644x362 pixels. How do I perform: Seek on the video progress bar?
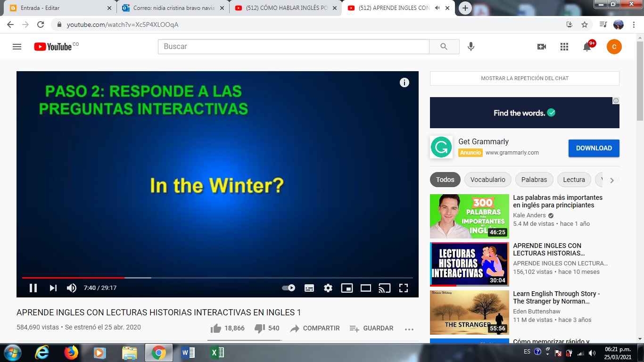point(217,278)
